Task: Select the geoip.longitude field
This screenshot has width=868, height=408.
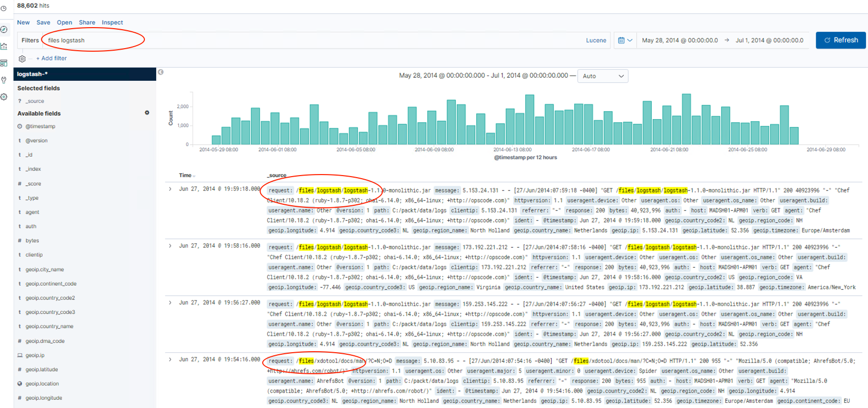Action: (x=44, y=398)
